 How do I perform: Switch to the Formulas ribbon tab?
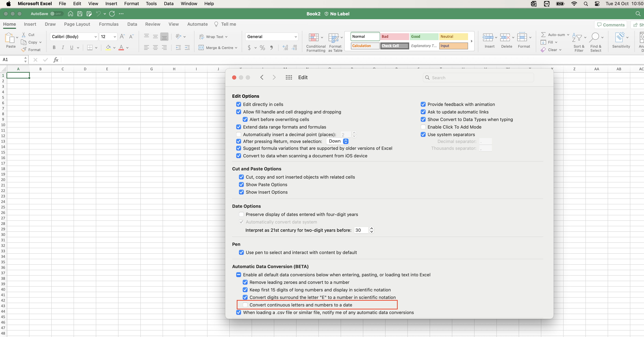click(109, 24)
